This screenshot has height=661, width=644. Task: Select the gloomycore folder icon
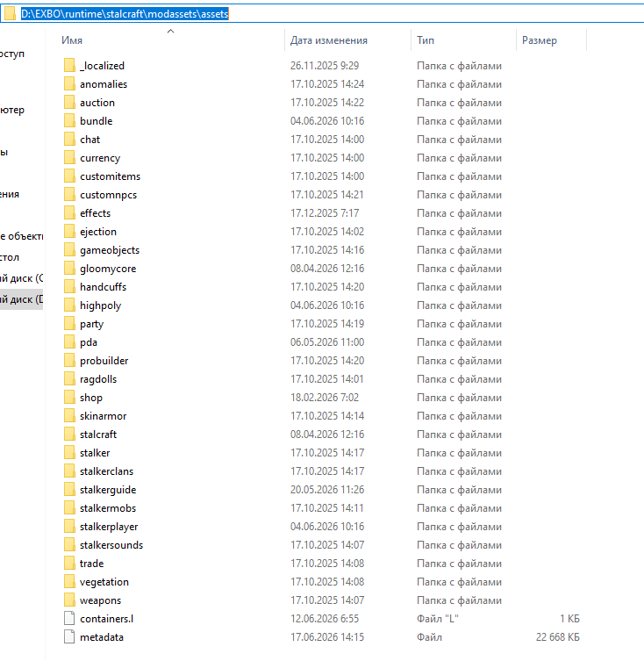tap(69, 269)
